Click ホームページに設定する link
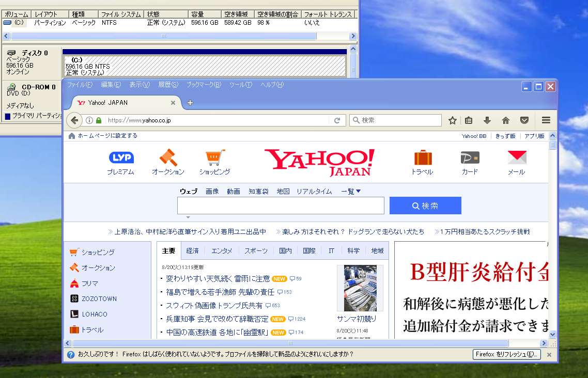The image size is (588, 378). pos(107,136)
